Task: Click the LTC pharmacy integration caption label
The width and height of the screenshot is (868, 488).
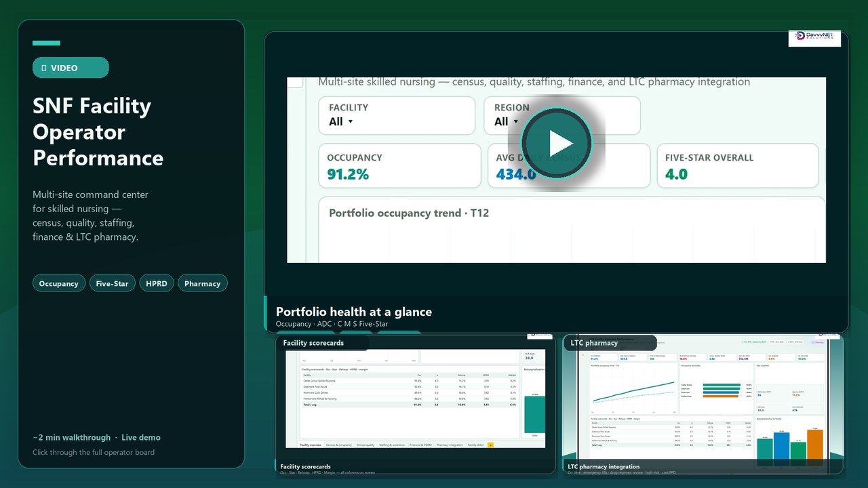Action: (604, 466)
